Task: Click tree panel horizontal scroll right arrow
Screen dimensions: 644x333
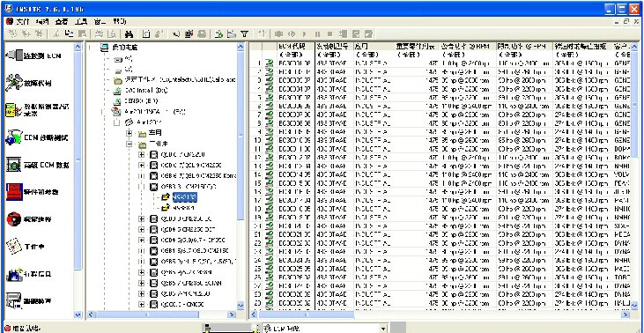Action: click(x=232, y=314)
